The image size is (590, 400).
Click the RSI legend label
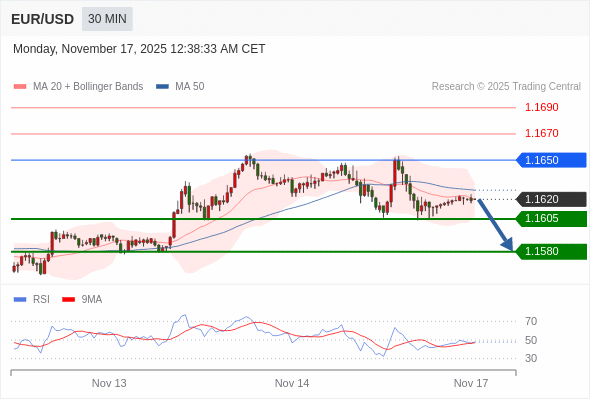(41, 300)
